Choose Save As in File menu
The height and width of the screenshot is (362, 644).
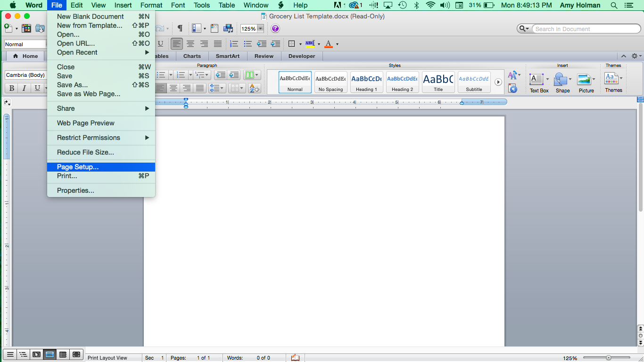click(x=101, y=85)
